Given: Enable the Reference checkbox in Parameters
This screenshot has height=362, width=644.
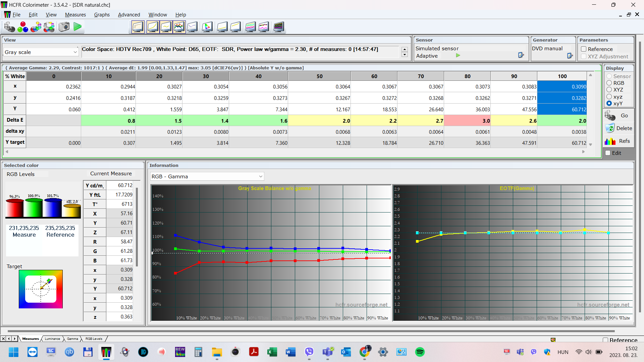Looking at the screenshot, I should (584, 49).
